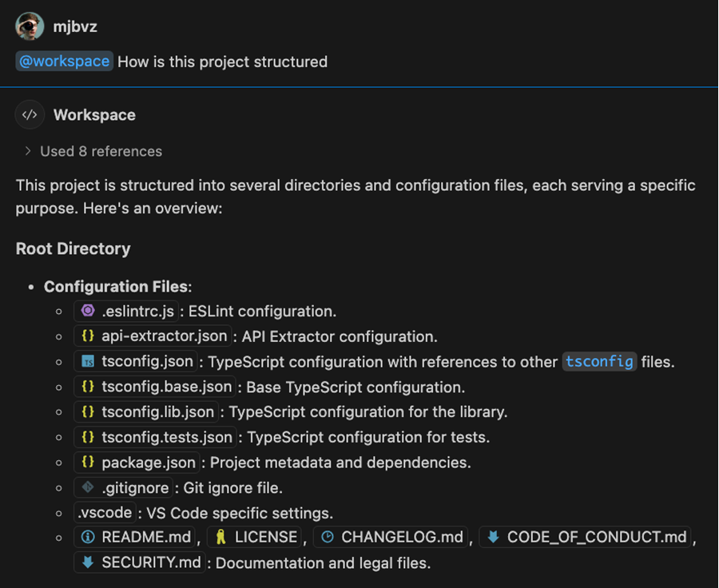This screenshot has width=719, height=588.
Task: Click the clock icon next to CHANGELOG.md
Action: pos(328,537)
